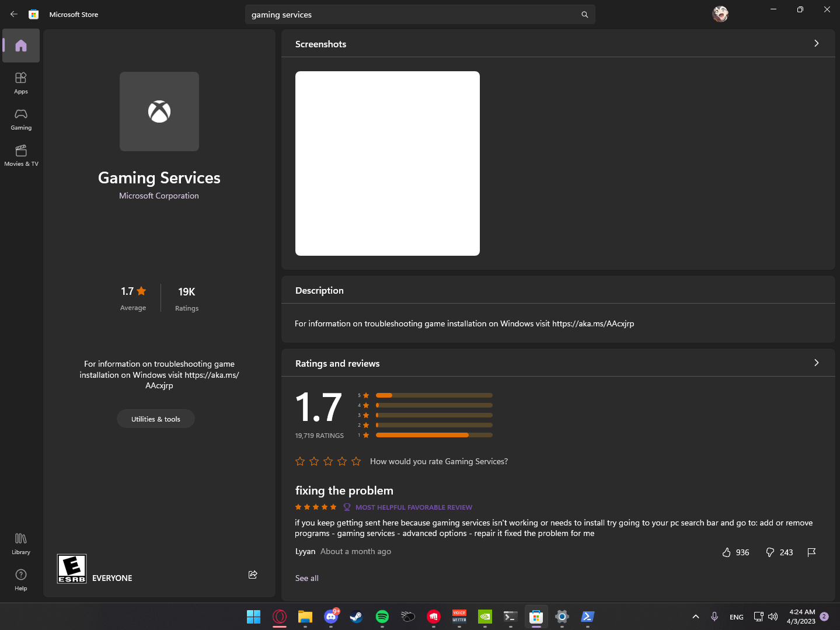Click the Gaming Services Xbox logo

(x=159, y=112)
